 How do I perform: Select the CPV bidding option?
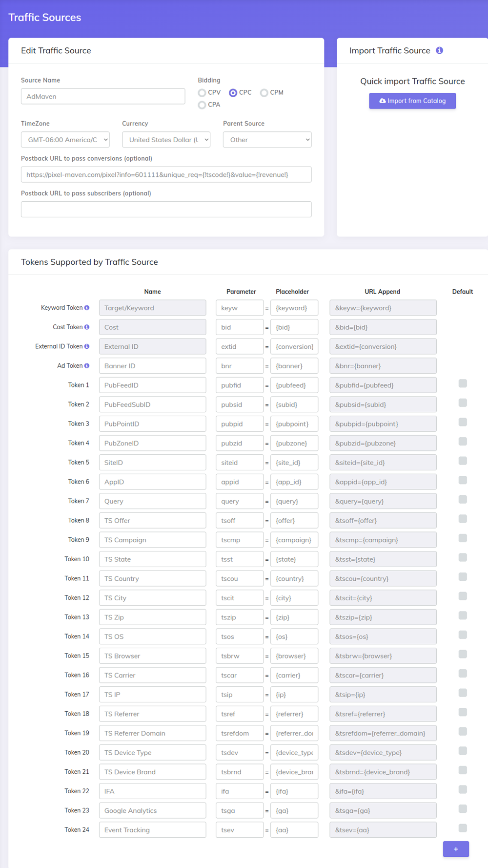tap(202, 93)
